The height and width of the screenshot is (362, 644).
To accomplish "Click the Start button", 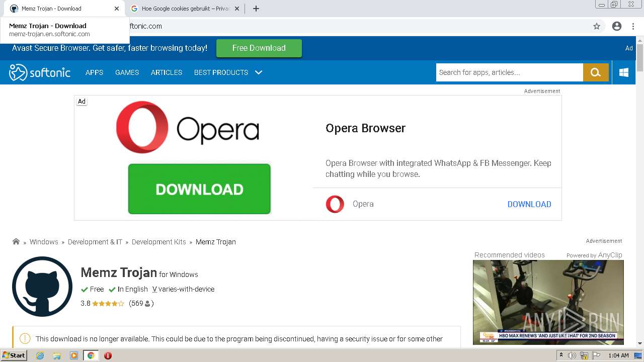I will click(14, 355).
